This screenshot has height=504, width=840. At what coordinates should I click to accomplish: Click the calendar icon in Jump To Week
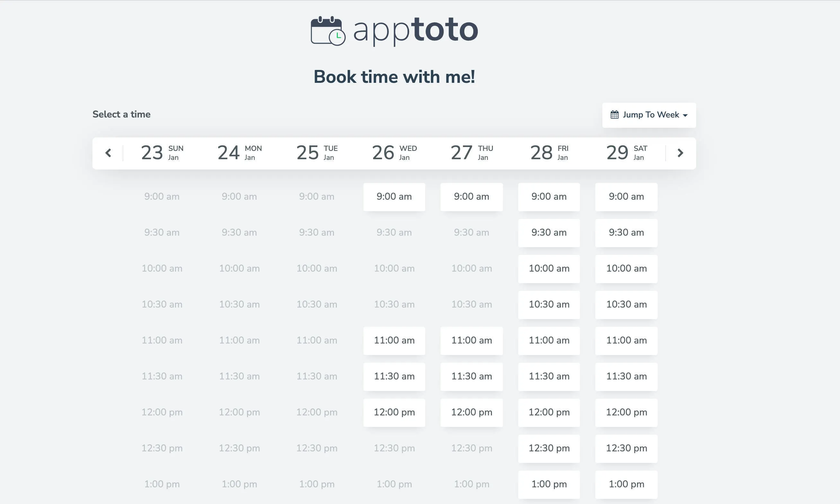click(x=615, y=115)
